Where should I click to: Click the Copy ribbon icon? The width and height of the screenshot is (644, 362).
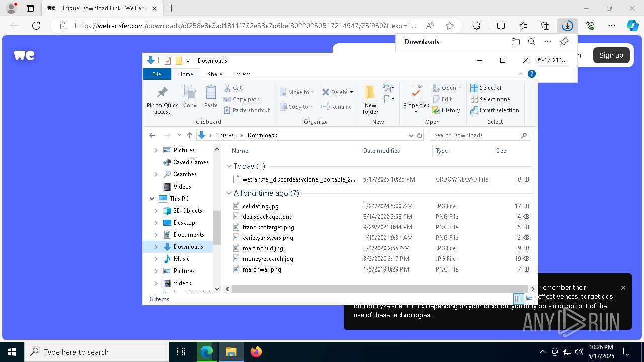point(190,96)
